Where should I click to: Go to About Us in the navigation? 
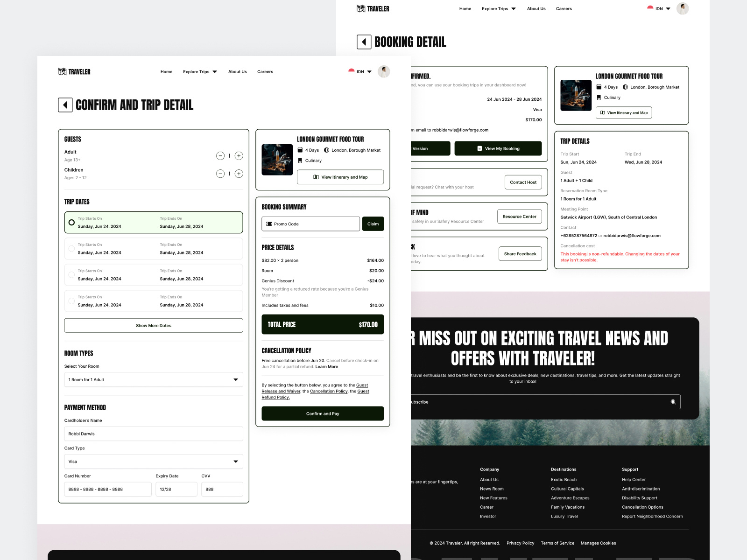pyautogui.click(x=237, y=71)
